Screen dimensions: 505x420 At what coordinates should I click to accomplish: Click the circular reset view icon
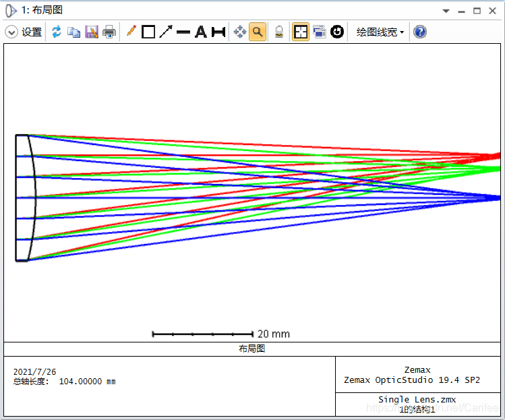337,32
